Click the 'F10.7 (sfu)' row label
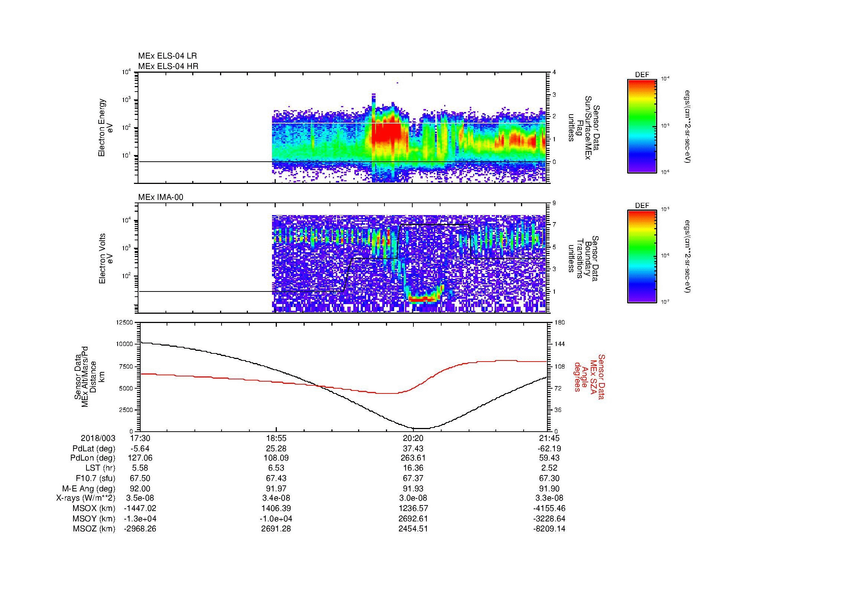This screenshot has width=868, height=613. [95, 478]
